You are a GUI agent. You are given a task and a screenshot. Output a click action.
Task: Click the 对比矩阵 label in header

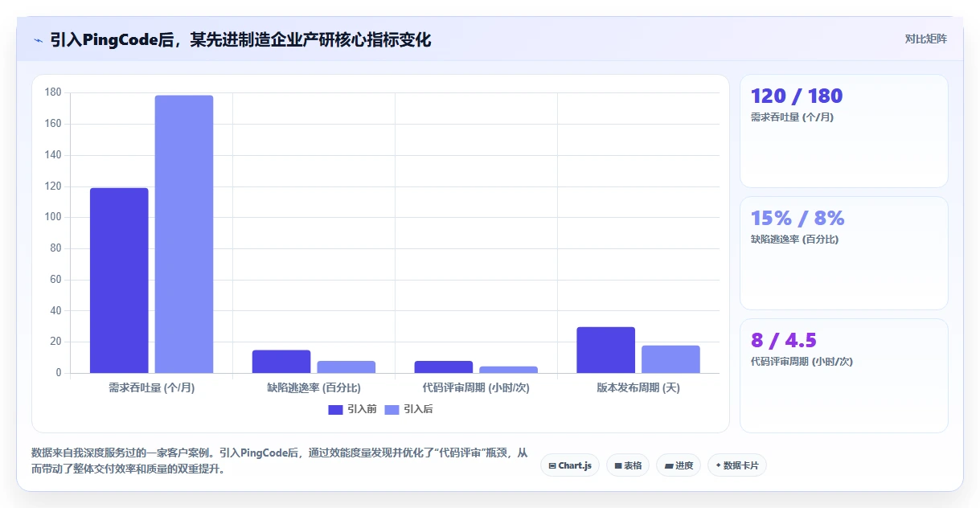[925, 39]
